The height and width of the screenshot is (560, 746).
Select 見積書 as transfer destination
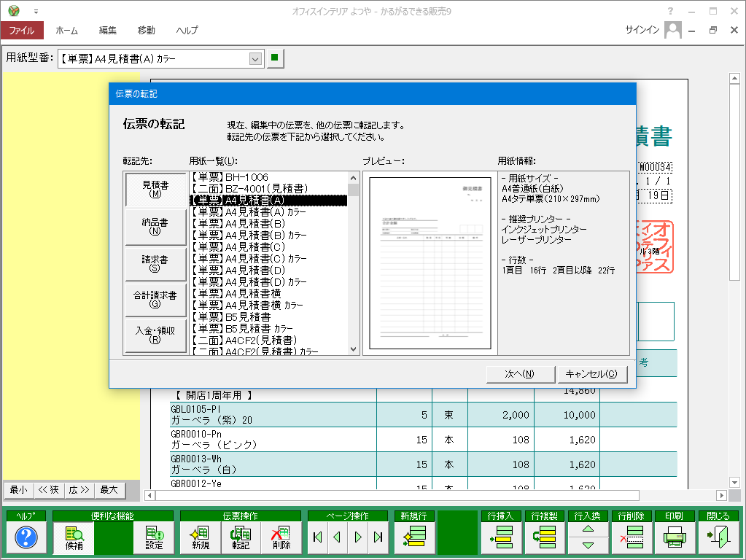coord(155,190)
